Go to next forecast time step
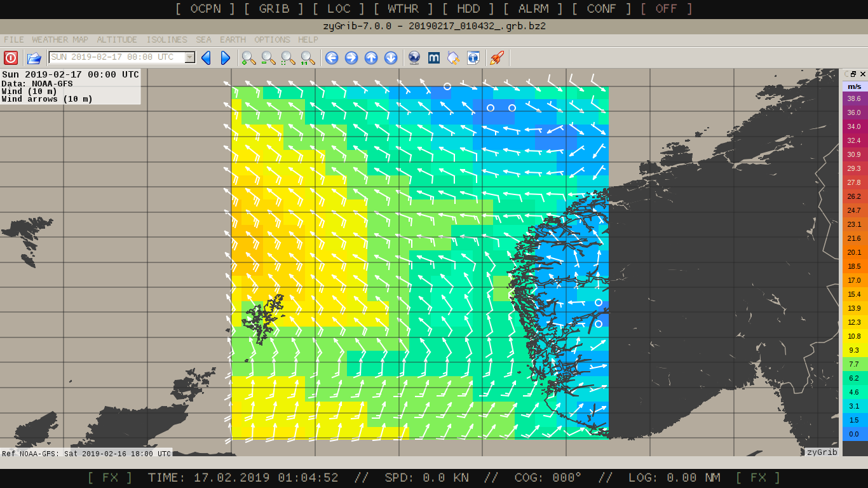This screenshot has height=488, width=868. click(x=225, y=58)
